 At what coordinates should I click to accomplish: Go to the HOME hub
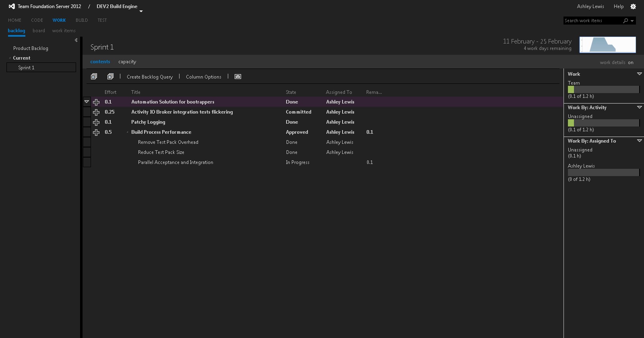(x=14, y=20)
